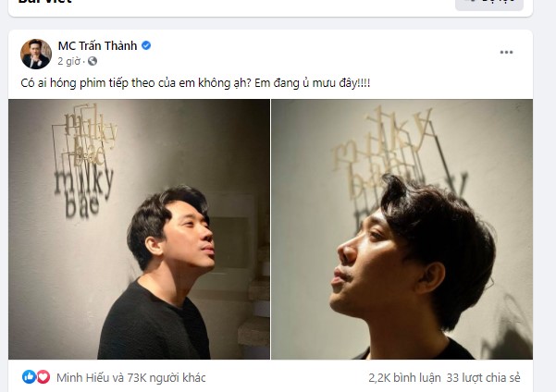This screenshot has width=556, height=392.
Task: Open the post's three-dot options menu
Action: pos(506,53)
